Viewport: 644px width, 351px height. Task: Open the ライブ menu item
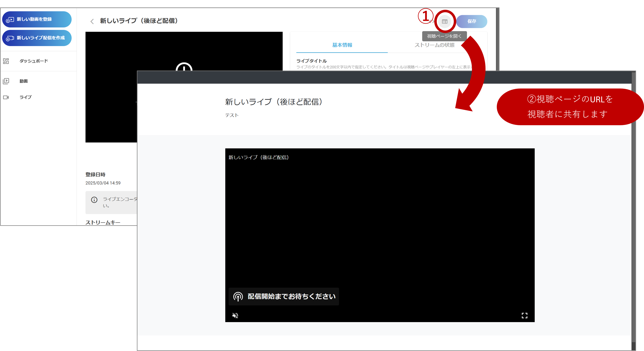click(x=26, y=97)
